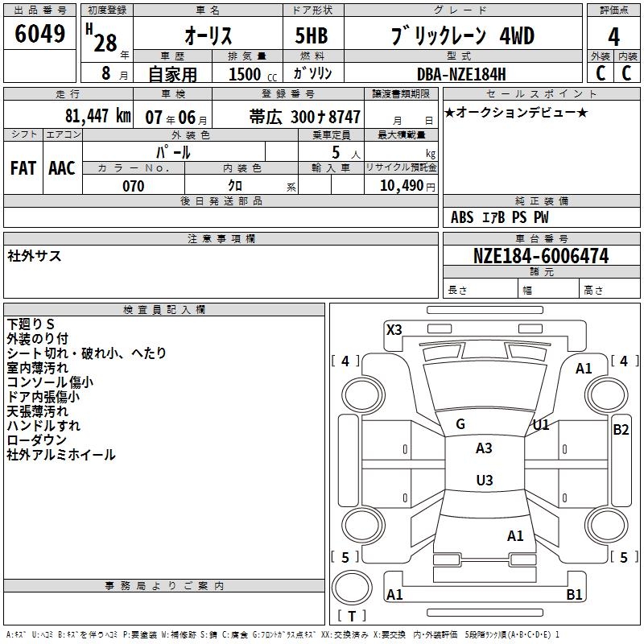Click the interior grade C under 内装

(x=626, y=72)
